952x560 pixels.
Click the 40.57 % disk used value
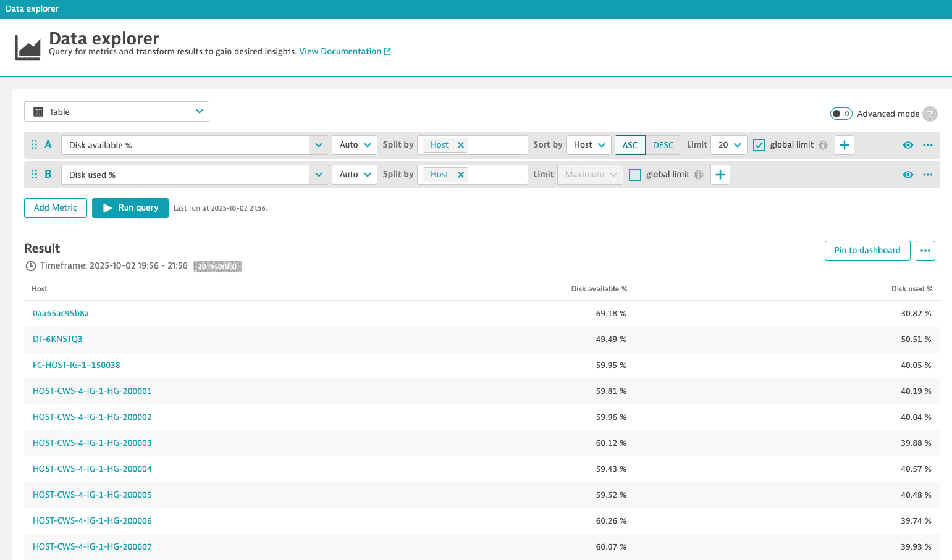click(x=916, y=469)
